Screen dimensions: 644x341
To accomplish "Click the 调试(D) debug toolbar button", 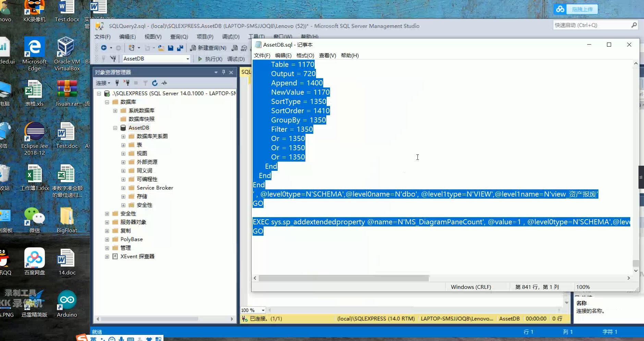I will [236, 59].
